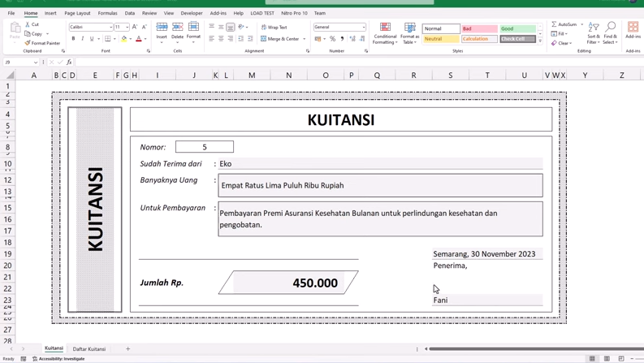Open Accessibility: Investigate in status bar

[58, 359]
